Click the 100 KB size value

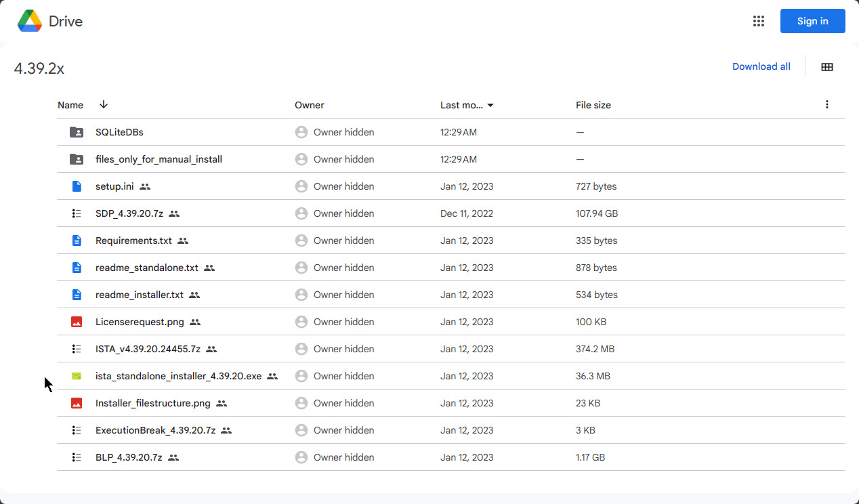coord(590,322)
